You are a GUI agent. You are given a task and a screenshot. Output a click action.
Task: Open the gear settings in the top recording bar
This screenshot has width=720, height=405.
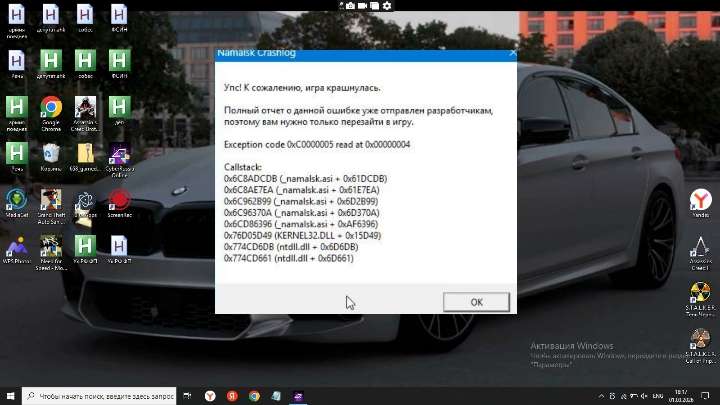[387, 5]
